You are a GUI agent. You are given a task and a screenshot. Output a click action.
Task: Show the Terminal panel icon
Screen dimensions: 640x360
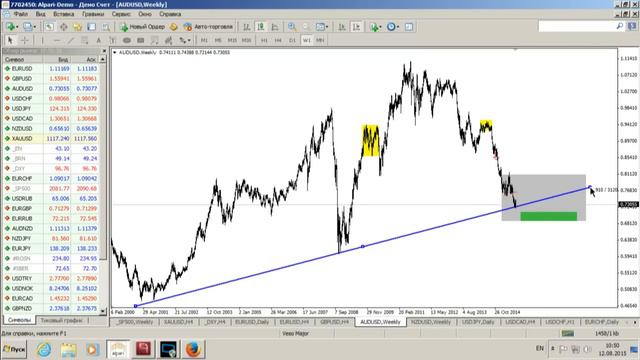click(x=91, y=27)
